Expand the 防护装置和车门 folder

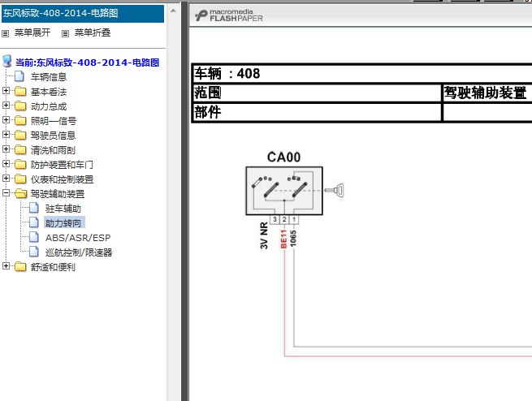coord(6,163)
